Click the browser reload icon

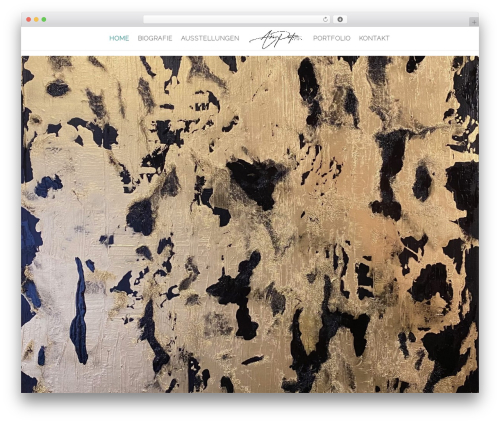(325, 20)
